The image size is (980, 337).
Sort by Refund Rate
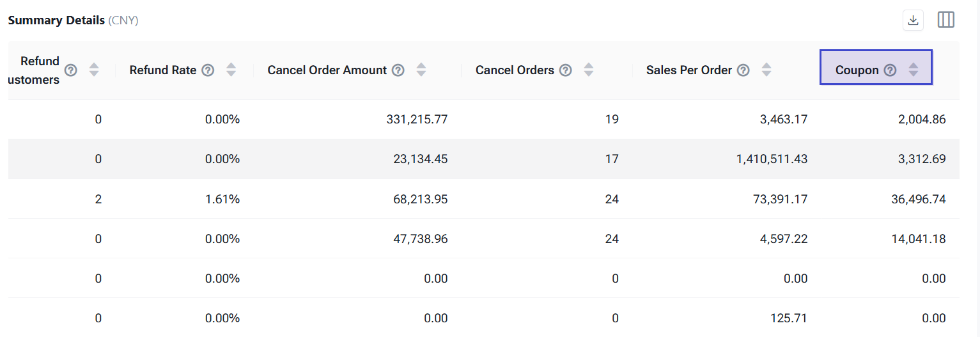tap(231, 70)
